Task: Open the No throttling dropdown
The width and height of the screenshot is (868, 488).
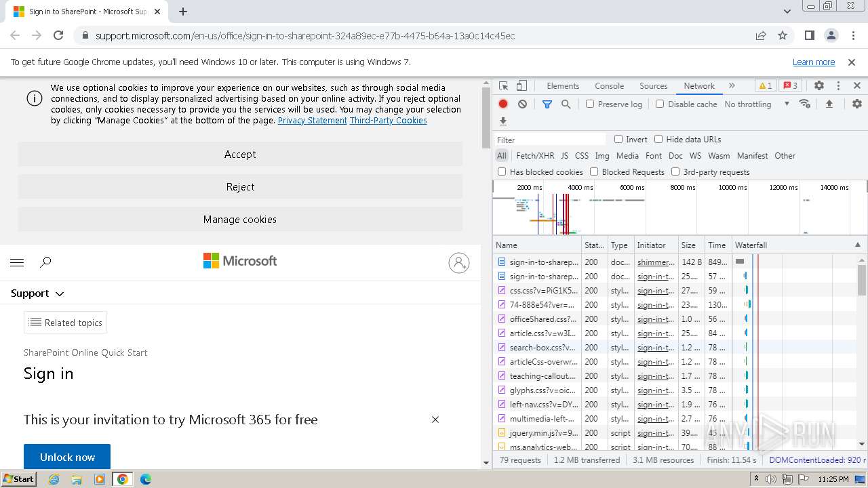Action: pyautogui.click(x=757, y=104)
